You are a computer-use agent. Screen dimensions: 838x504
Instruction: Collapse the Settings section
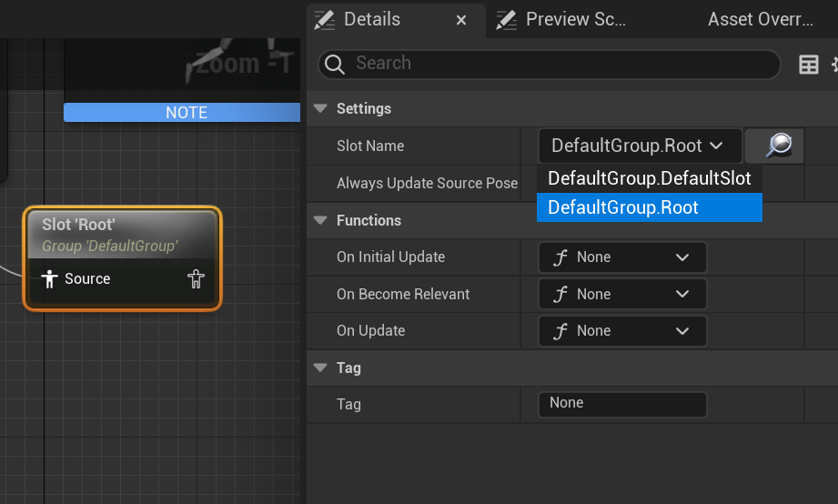(320, 108)
